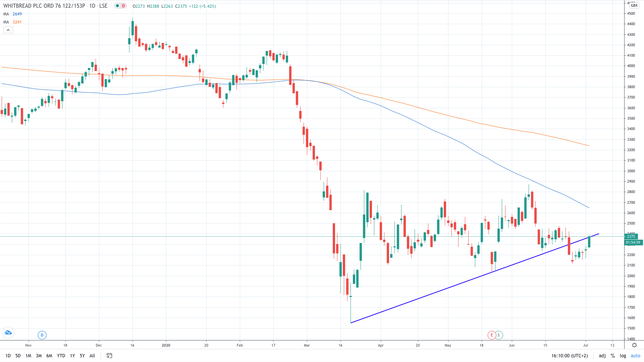Open the Go to date calendar icon
The image size is (644, 362).
point(109,356)
